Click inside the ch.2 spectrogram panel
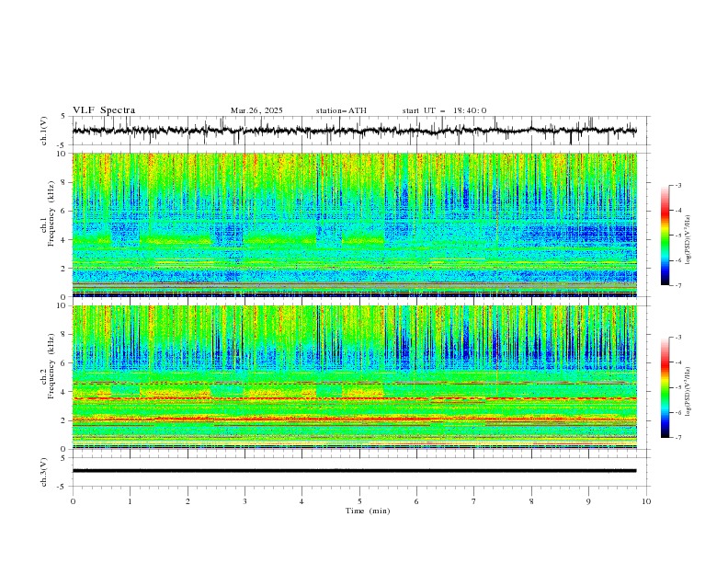This screenshot has height=563, width=728. click(x=355, y=377)
